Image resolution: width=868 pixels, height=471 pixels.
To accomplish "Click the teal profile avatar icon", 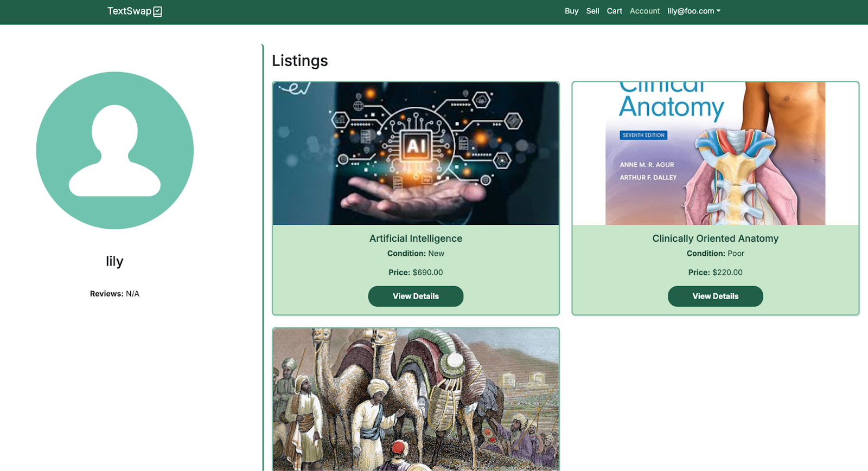I will pos(115,150).
